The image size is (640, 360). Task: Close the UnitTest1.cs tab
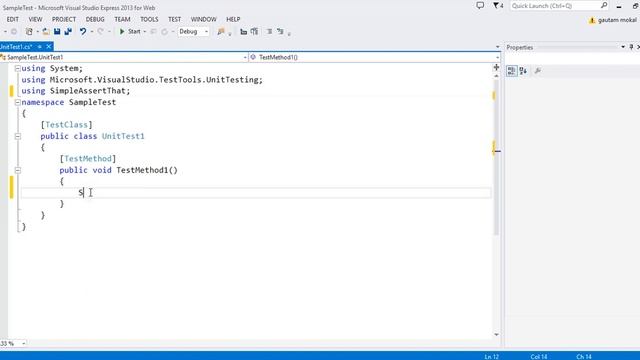point(49,47)
